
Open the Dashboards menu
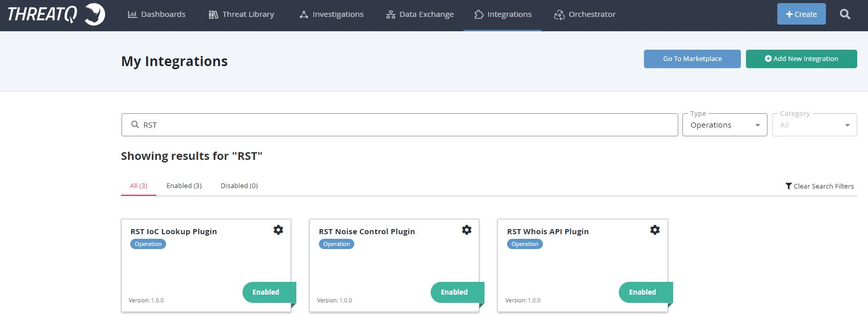157,14
